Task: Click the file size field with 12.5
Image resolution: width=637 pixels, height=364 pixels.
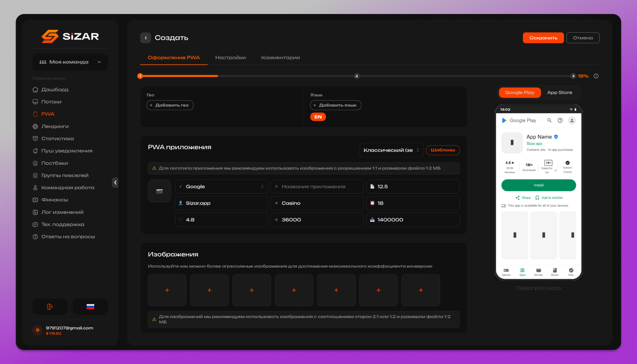Action: 413,187
